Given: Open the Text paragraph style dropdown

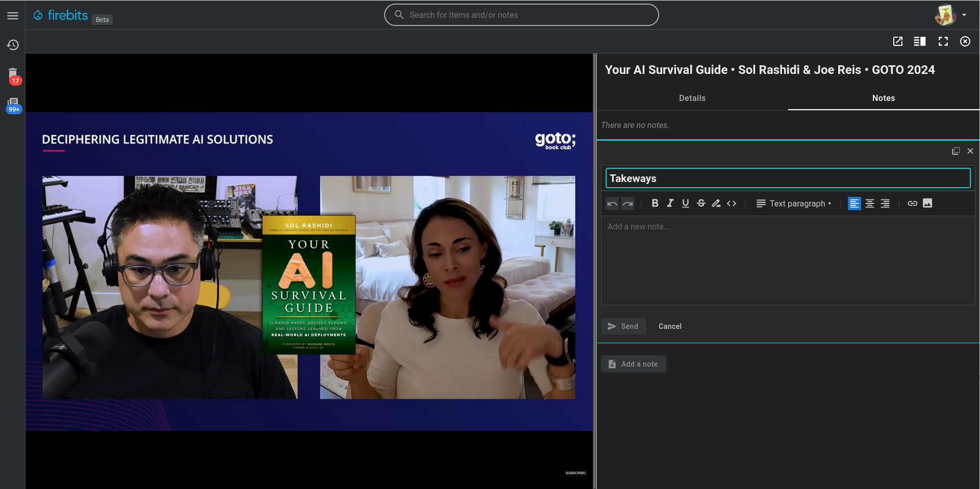Looking at the screenshot, I should 794,203.
